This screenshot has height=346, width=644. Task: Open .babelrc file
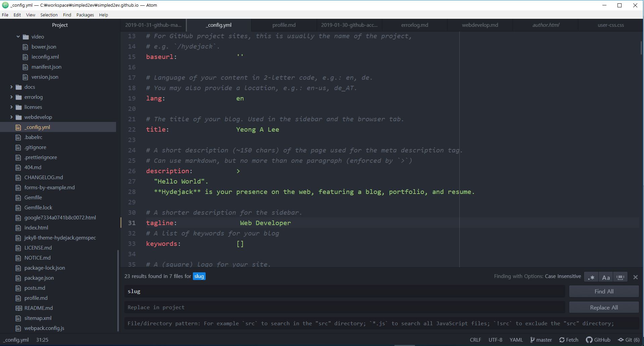click(33, 137)
